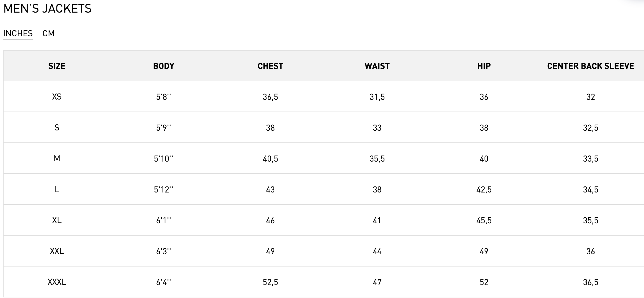Screen dimensions: 644x298
Task: Click the SIZE column header
Action: coord(57,66)
